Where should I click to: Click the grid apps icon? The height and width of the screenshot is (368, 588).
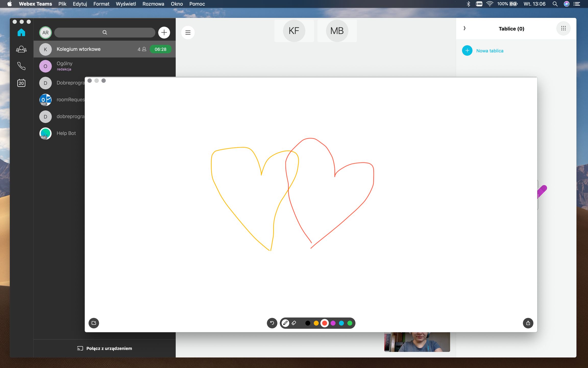(563, 28)
